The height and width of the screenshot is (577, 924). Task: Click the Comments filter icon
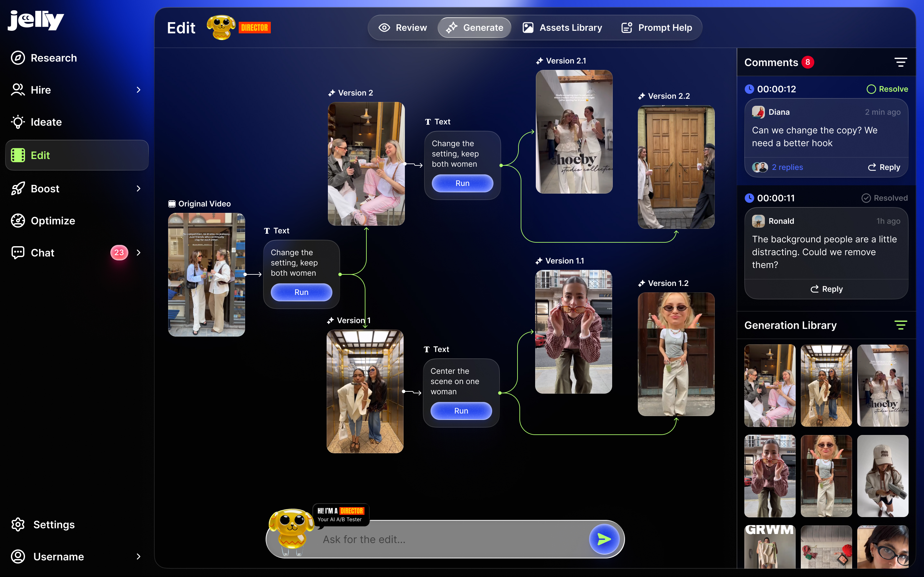(x=900, y=62)
